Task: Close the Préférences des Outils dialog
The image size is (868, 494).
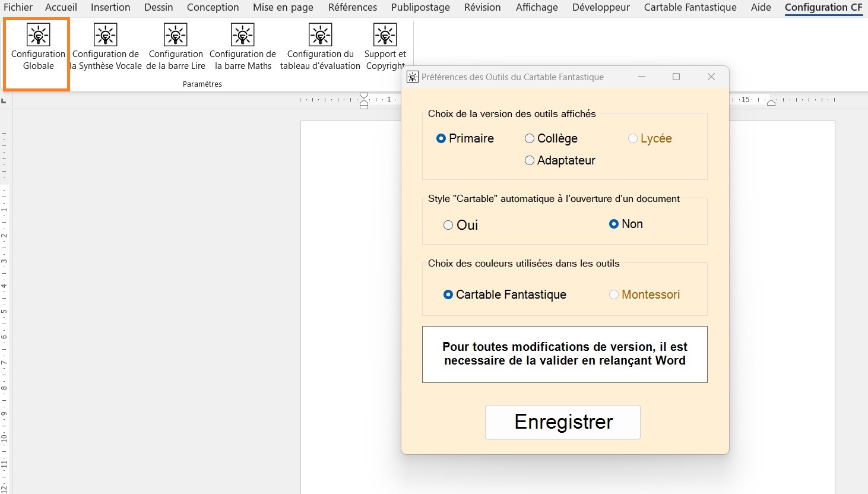Action: point(711,77)
